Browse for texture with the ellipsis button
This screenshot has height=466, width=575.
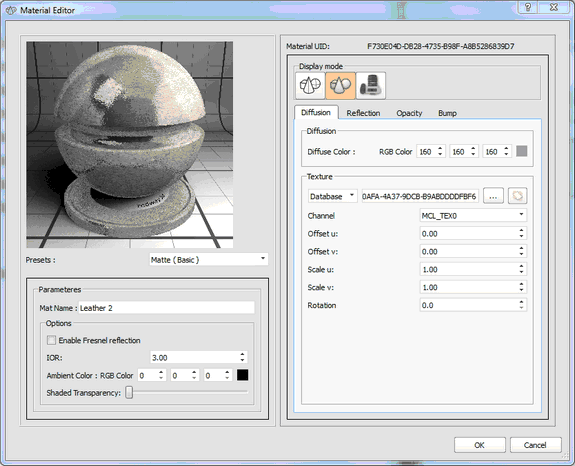point(493,196)
